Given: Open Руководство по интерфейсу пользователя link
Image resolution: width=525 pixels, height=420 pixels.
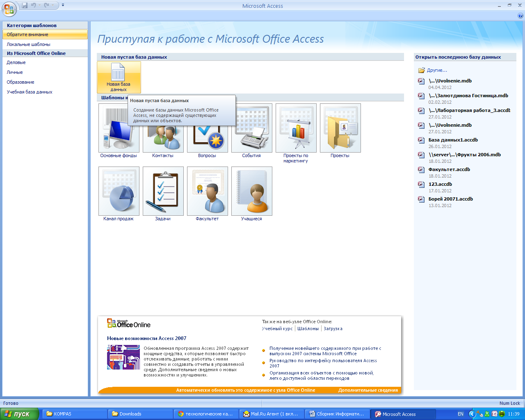Looking at the screenshot, I should click(x=323, y=363).
